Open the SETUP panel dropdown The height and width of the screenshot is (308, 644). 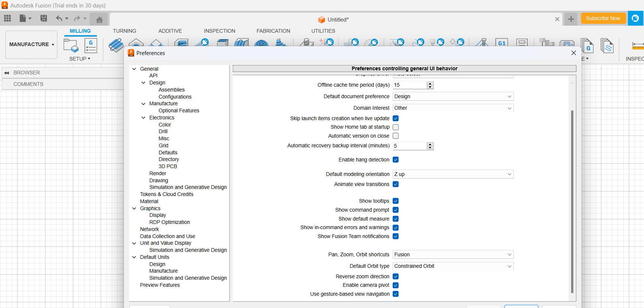pyautogui.click(x=80, y=59)
